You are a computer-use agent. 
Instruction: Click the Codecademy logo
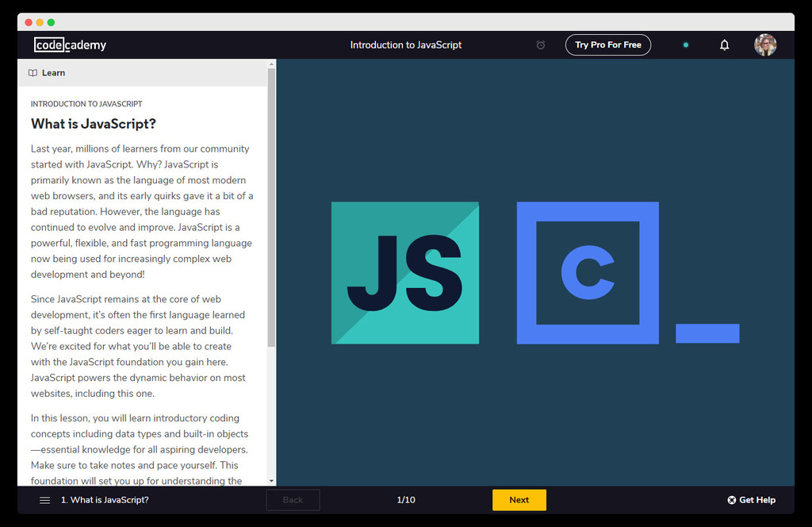click(x=70, y=45)
